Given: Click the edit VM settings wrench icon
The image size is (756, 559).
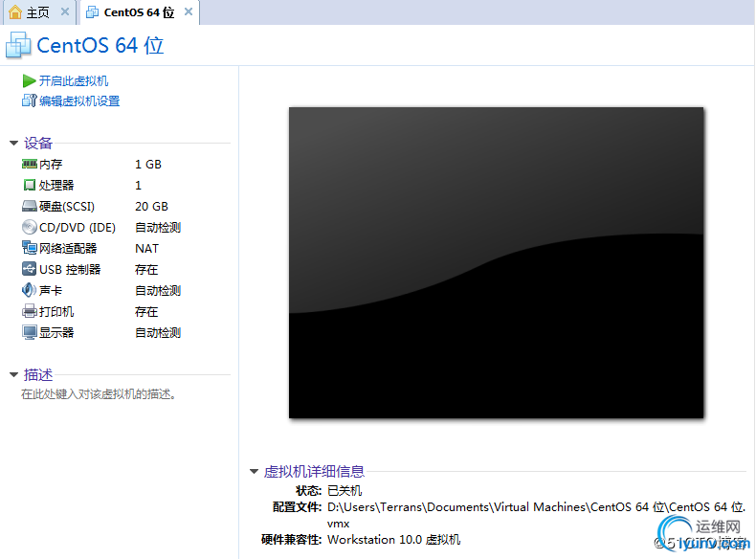Looking at the screenshot, I should (x=29, y=101).
